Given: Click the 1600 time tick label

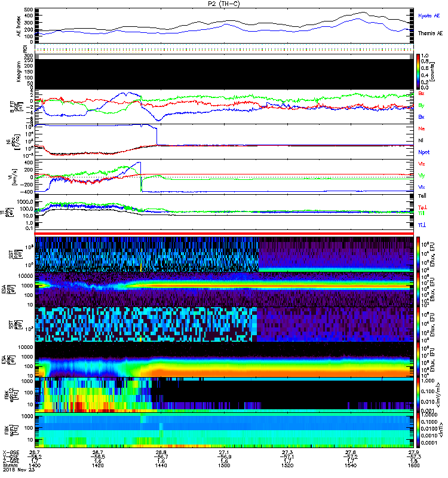Looking at the screenshot, I should [x=413, y=465].
